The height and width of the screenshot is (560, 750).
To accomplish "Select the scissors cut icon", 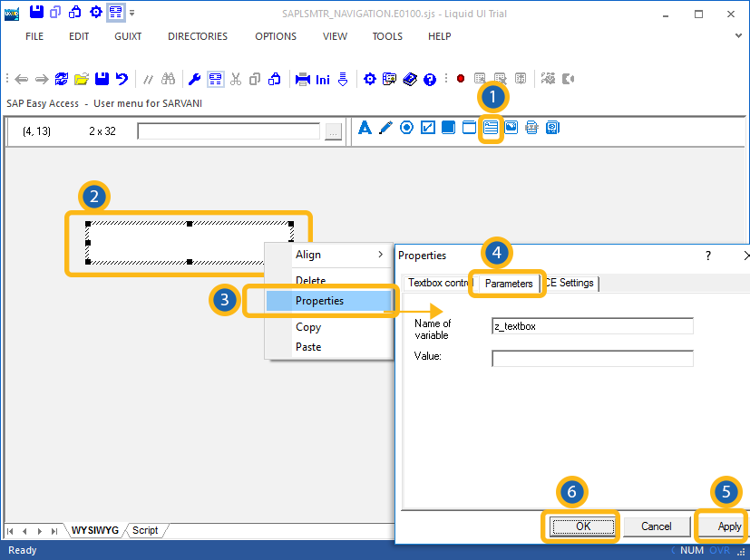I will (236, 79).
